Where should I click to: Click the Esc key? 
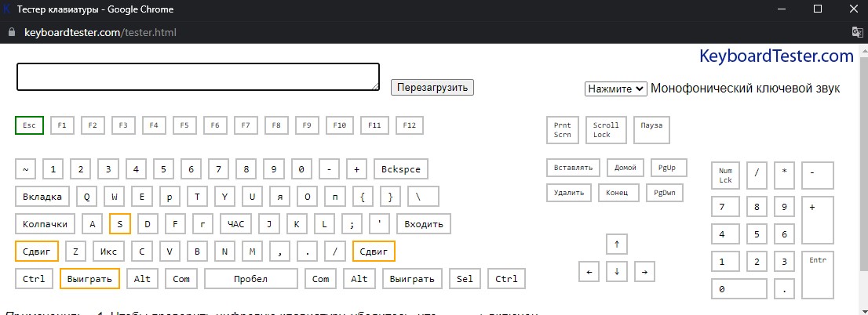point(29,125)
